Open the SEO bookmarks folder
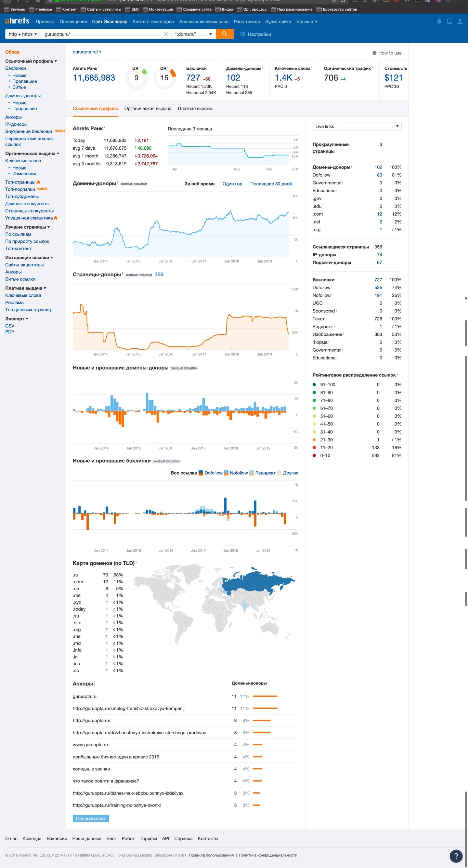This screenshot has height=868, width=468. (132, 9)
